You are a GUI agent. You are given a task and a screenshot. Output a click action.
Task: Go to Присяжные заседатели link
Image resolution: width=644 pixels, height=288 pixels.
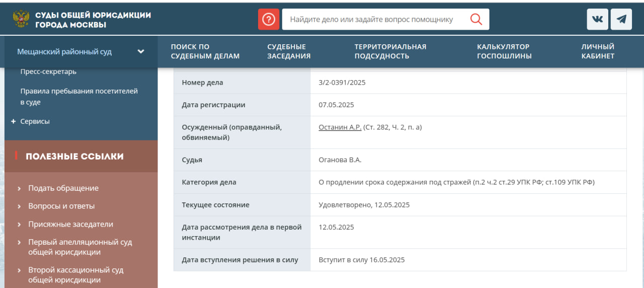tap(70, 224)
